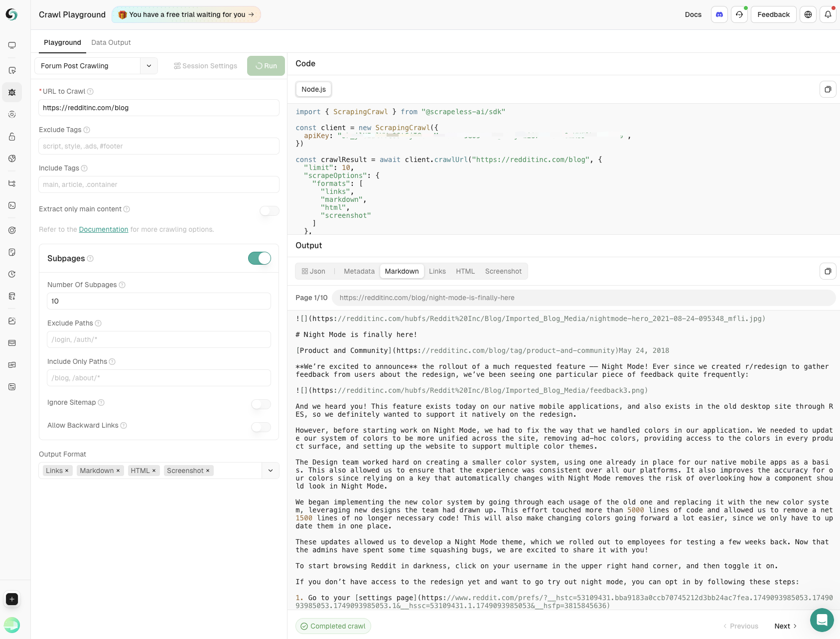Viewport: 840px width, 639px height.
Task: Open the clock history sidebar icon
Action: click(12, 274)
